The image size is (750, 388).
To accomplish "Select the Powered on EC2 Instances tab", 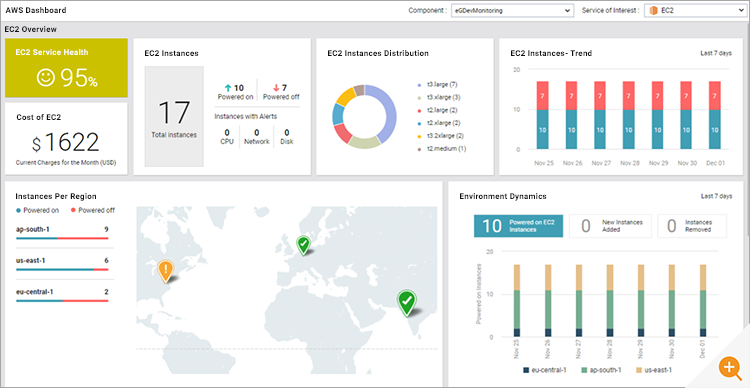I will 518,226.
